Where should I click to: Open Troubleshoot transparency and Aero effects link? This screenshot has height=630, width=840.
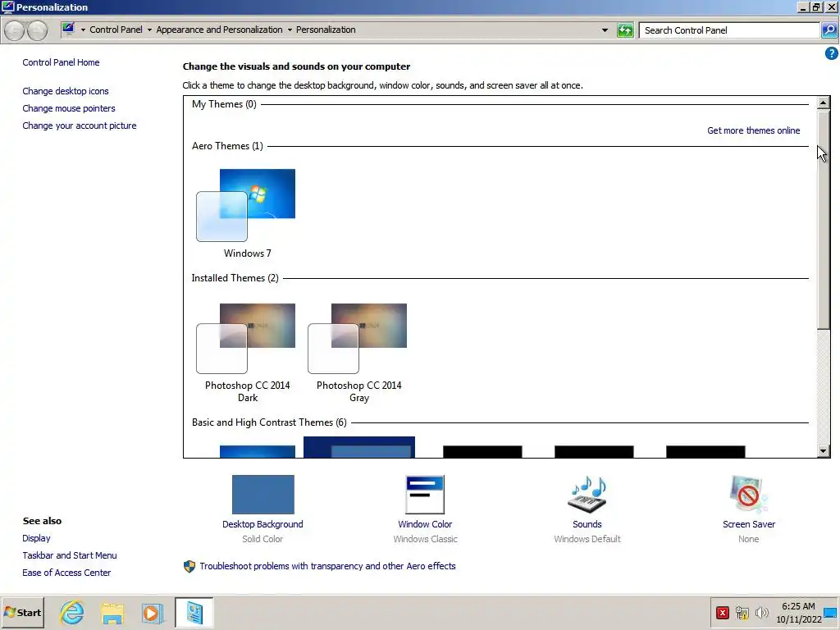pos(327,566)
